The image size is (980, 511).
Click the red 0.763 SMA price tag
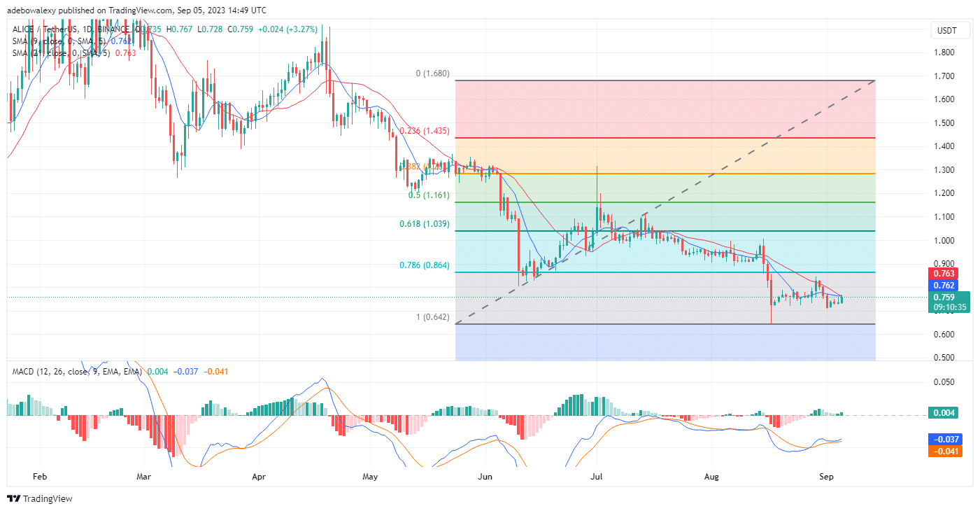[944, 274]
